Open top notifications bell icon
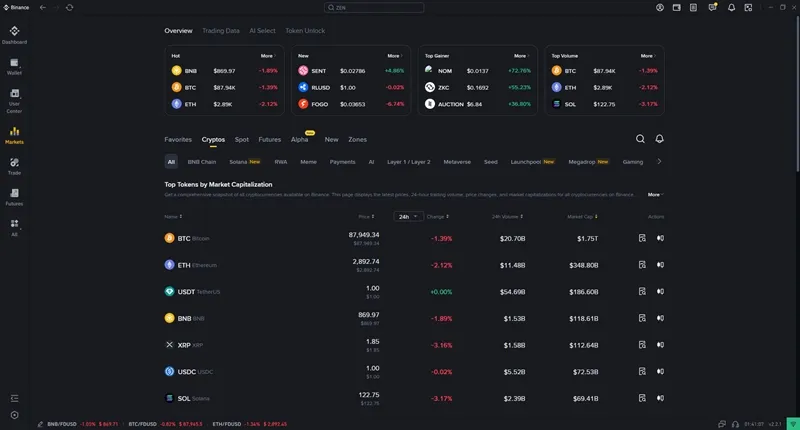Image resolution: width=800 pixels, height=430 pixels. coord(731,7)
